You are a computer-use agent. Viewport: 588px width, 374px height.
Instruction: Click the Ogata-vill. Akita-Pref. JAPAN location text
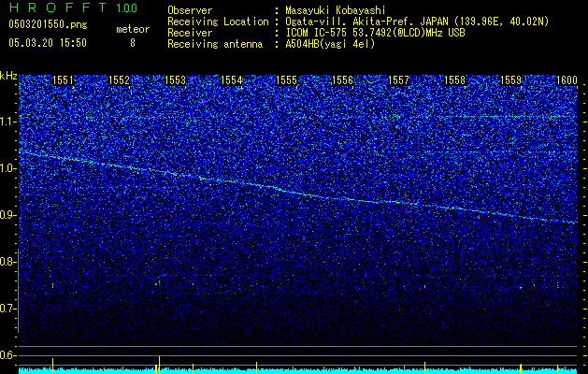(417, 22)
